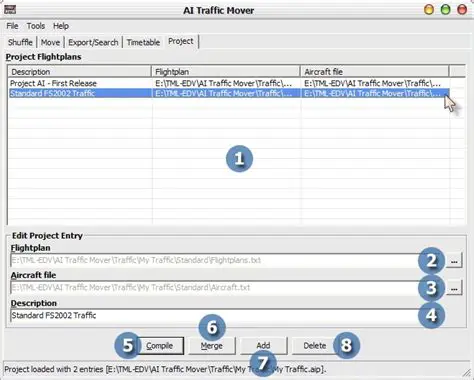This screenshot has width=474, height=380.
Task: Open the Tools menu
Action: coord(36,26)
